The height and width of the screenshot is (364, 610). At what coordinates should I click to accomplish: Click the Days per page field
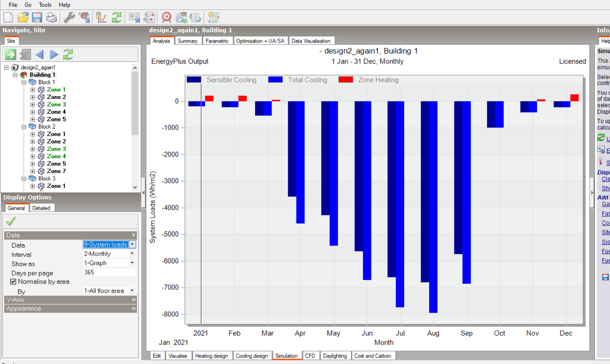[109, 272]
